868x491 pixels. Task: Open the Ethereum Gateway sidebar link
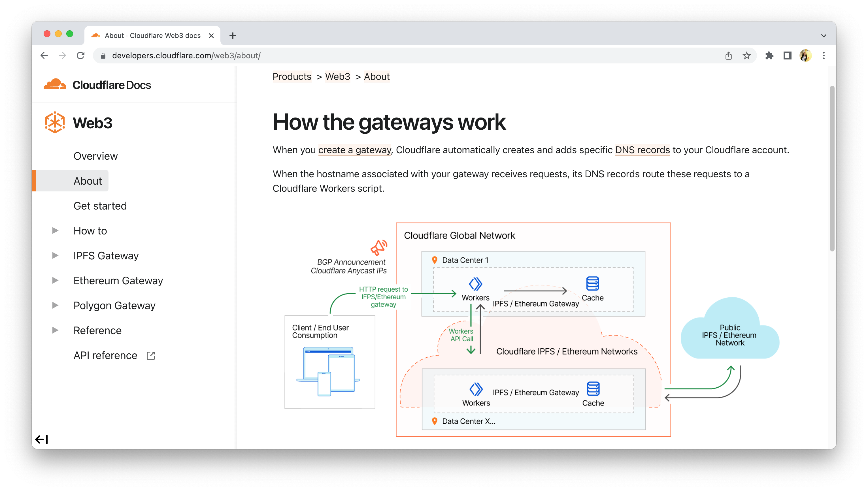[x=118, y=281]
